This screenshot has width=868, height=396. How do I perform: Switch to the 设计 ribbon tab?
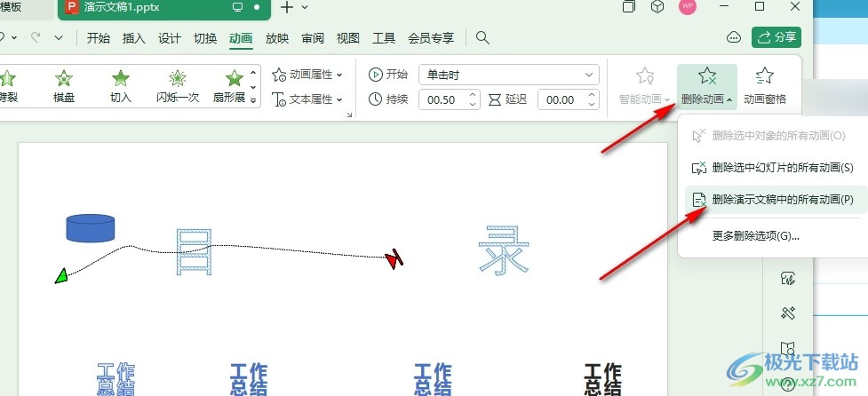(x=170, y=38)
